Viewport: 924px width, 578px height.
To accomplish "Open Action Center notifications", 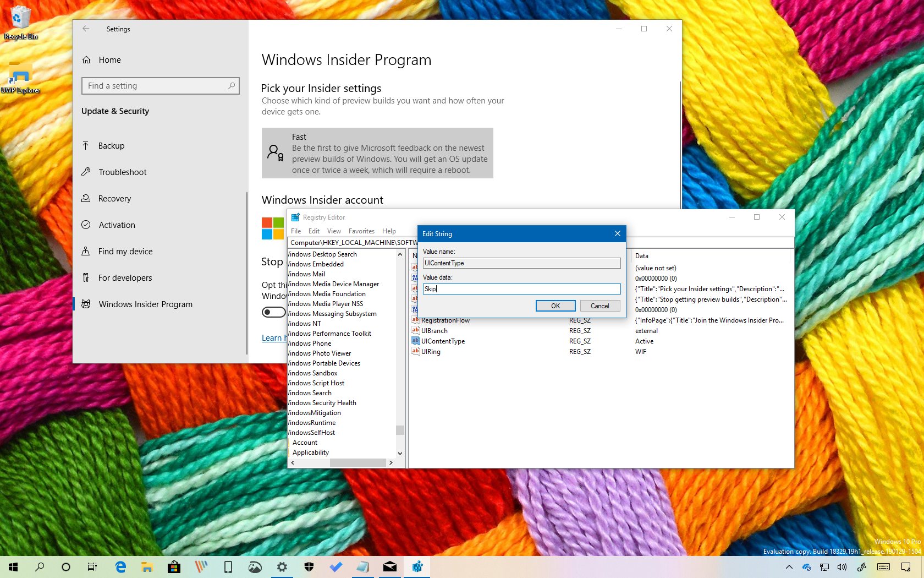I will click(906, 567).
